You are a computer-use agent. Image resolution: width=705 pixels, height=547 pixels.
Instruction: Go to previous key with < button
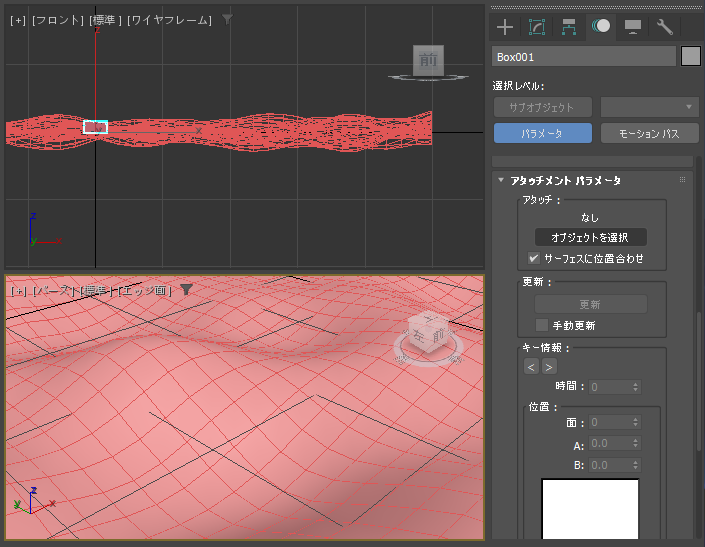[x=531, y=367]
